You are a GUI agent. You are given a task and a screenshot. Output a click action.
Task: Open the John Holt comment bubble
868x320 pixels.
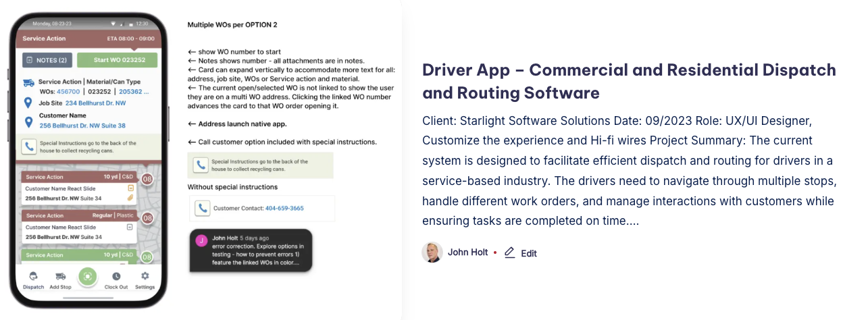pyautogui.click(x=251, y=250)
